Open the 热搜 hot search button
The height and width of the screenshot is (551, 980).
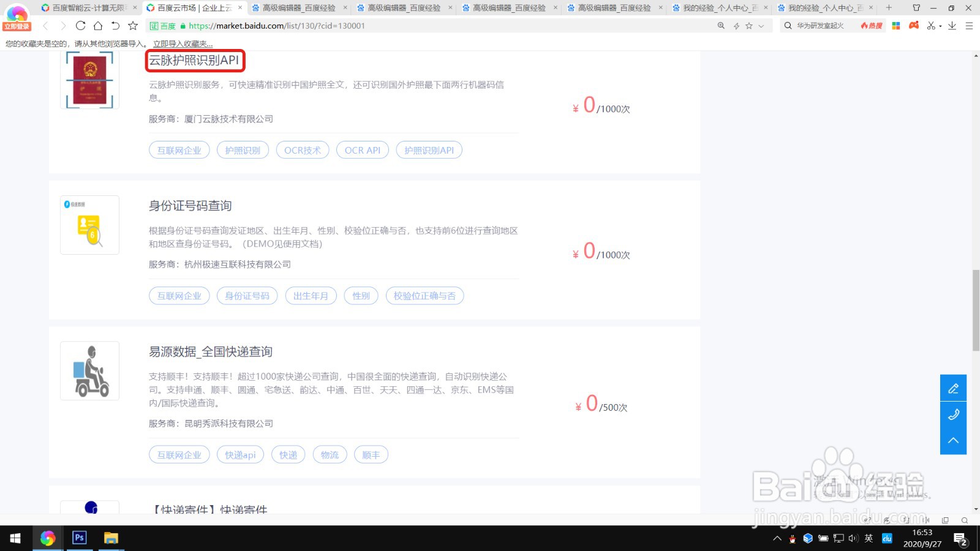pos(872,26)
